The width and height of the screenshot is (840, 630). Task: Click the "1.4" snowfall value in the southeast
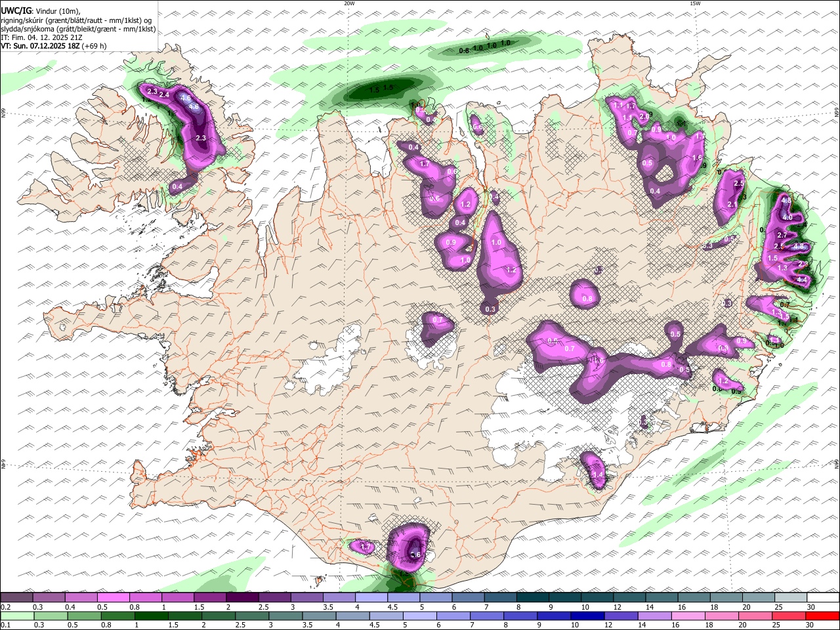[x=597, y=474]
